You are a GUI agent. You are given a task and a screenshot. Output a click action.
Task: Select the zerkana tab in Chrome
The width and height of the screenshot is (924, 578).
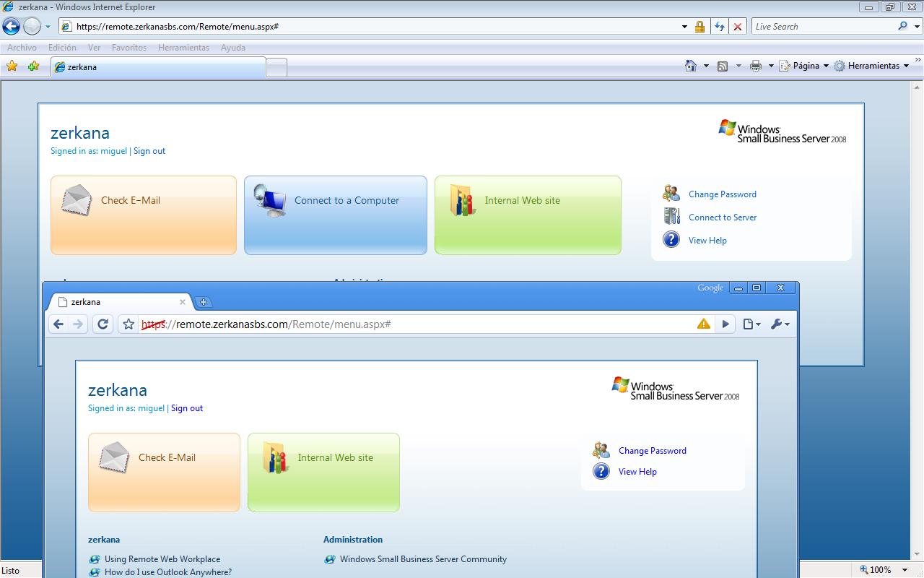click(x=120, y=302)
